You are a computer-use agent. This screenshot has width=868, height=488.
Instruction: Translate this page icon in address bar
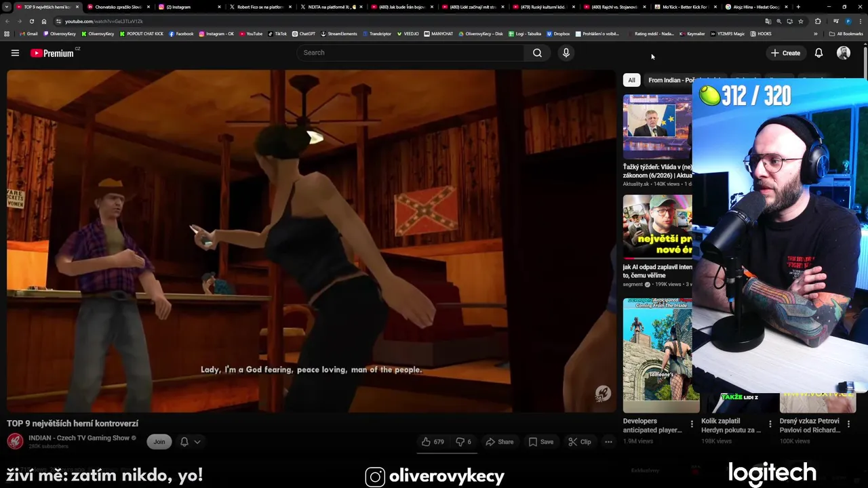(768, 21)
